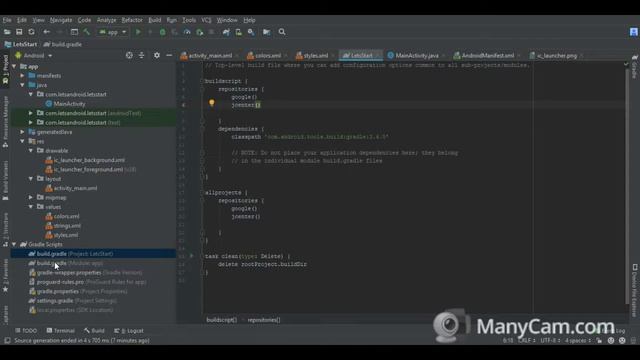
Task: Collapse the drawable folder arrow
Action: (x=31, y=151)
